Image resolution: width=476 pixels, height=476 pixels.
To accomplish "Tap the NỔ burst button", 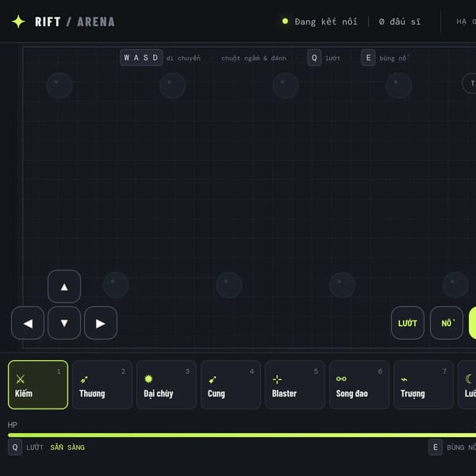I will coord(447,323).
